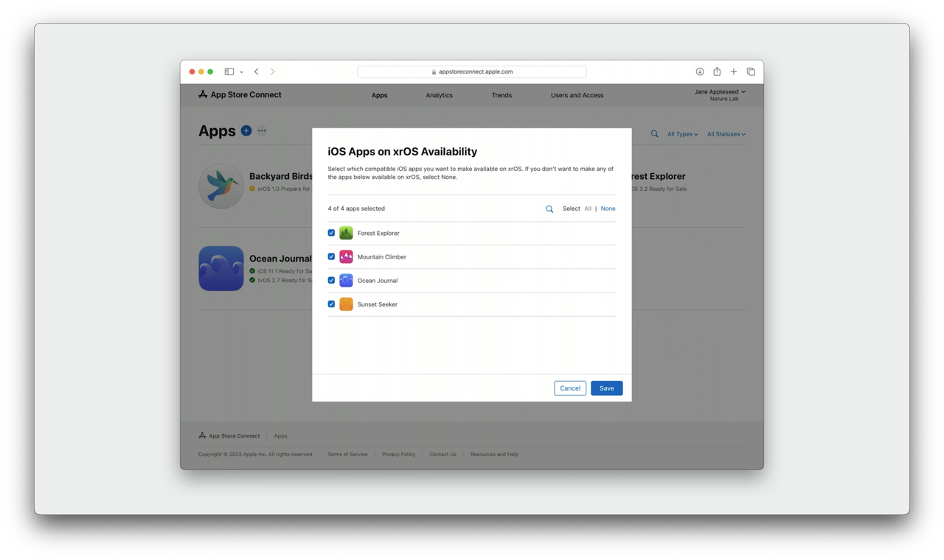Expand the All Types filter dropdown
This screenshot has width=944, height=560.
[x=682, y=134]
